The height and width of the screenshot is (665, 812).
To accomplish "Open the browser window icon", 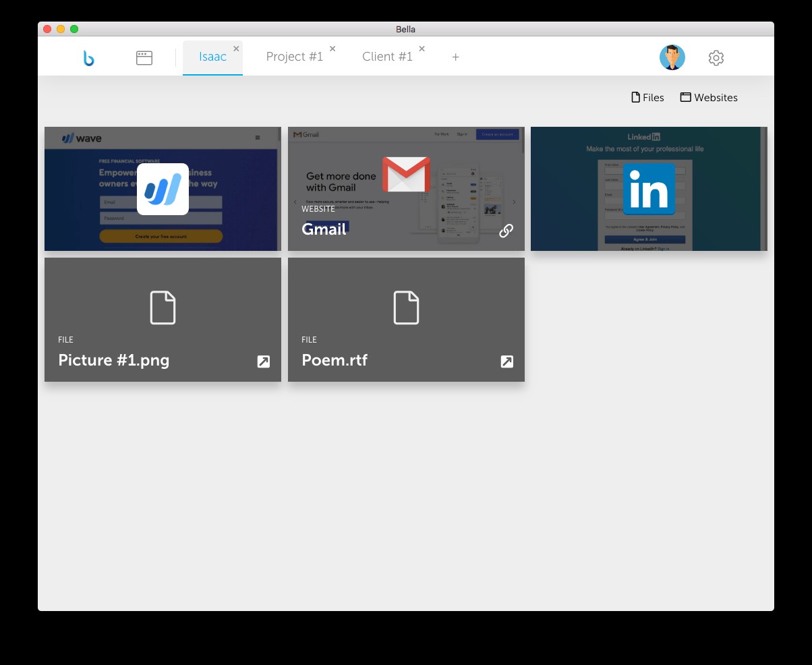I will [144, 58].
